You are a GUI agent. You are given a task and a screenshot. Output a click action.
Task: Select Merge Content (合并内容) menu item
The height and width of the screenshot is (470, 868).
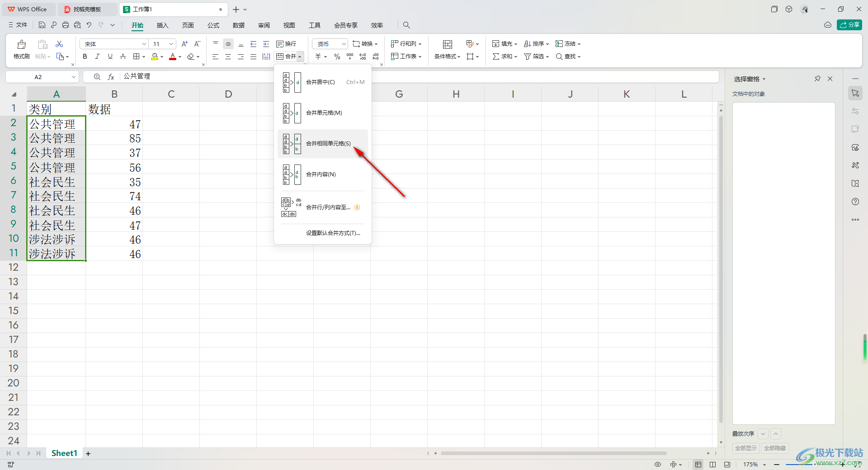pos(323,174)
